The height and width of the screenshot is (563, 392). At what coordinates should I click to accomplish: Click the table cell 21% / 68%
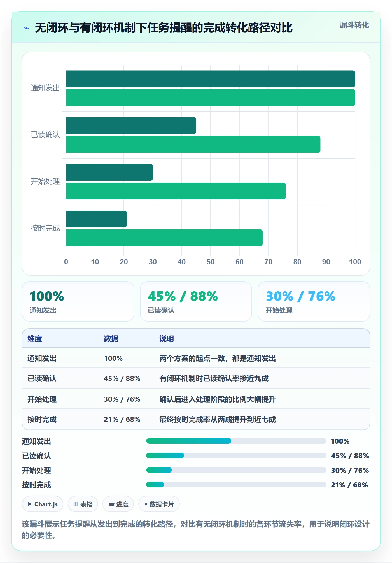pos(122,419)
